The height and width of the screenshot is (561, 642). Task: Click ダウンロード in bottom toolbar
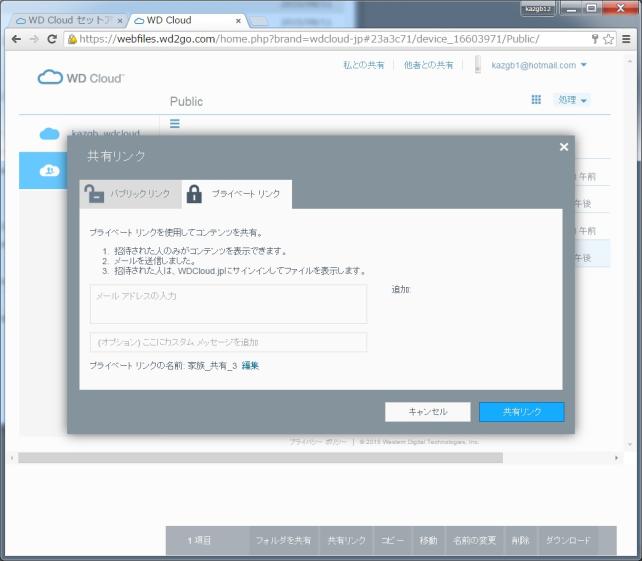[x=568, y=541]
